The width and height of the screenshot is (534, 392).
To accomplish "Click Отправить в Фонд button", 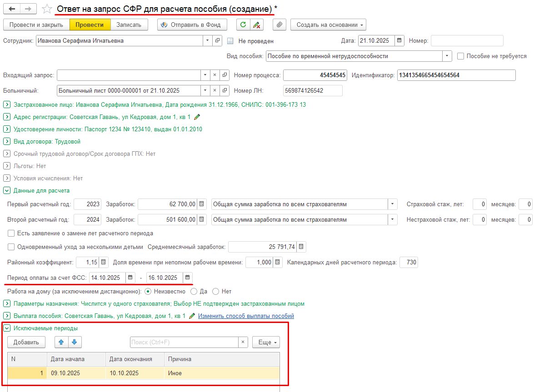I will click(192, 25).
